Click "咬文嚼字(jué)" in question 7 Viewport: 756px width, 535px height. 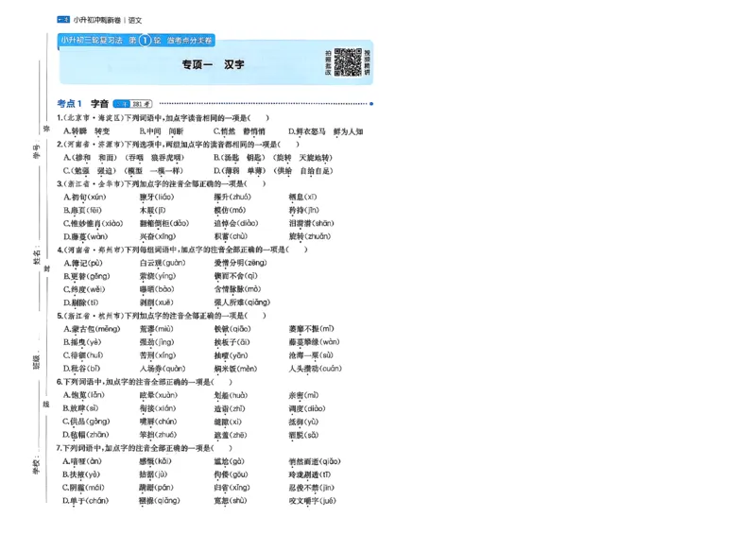click(x=312, y=501)
